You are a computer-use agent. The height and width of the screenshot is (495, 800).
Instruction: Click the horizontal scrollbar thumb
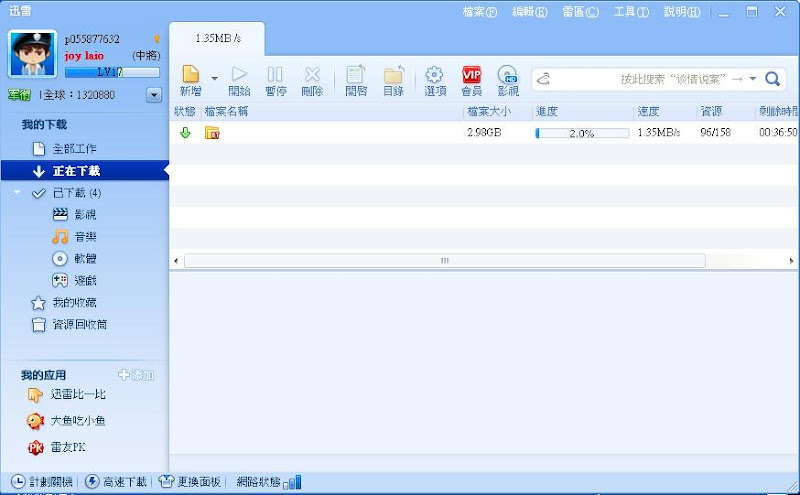click(x=444, y=261)
